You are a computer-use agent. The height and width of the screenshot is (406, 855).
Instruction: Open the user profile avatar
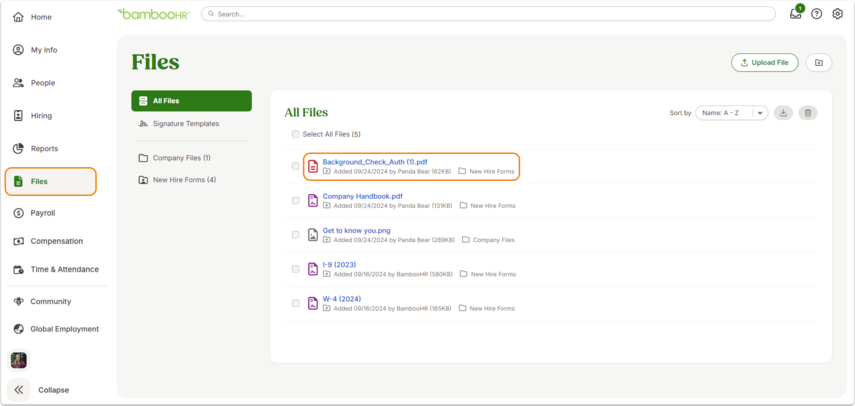coord(19,360)
